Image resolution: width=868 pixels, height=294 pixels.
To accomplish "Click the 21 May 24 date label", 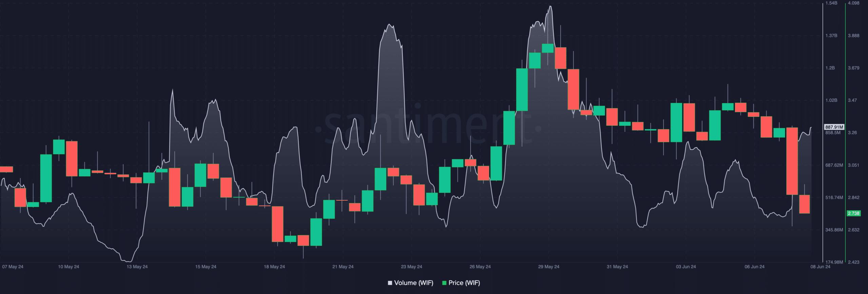I will click(x=343, y=267).
